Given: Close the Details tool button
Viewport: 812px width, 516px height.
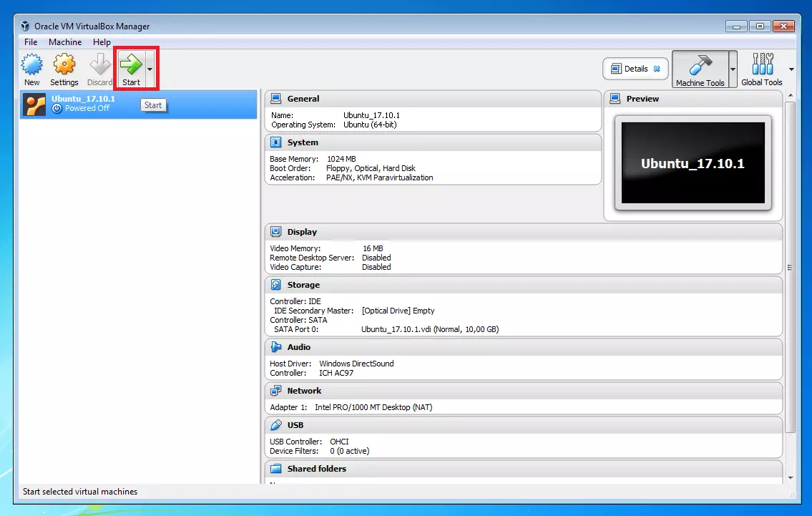Looking at the screenshot, I should 657,69.
